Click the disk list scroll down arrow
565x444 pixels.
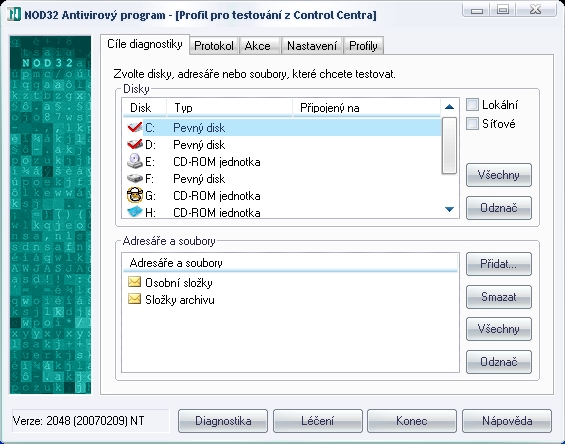pos(449,209)
